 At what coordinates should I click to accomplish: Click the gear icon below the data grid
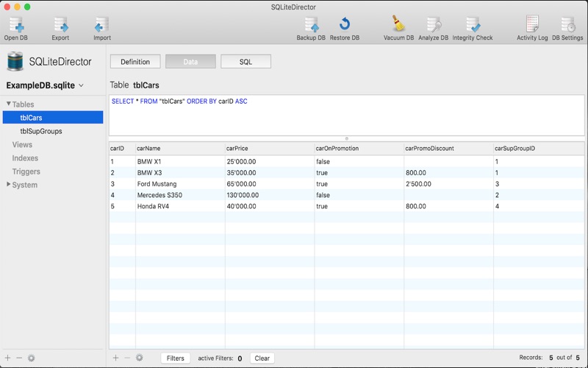pos(139,358)
